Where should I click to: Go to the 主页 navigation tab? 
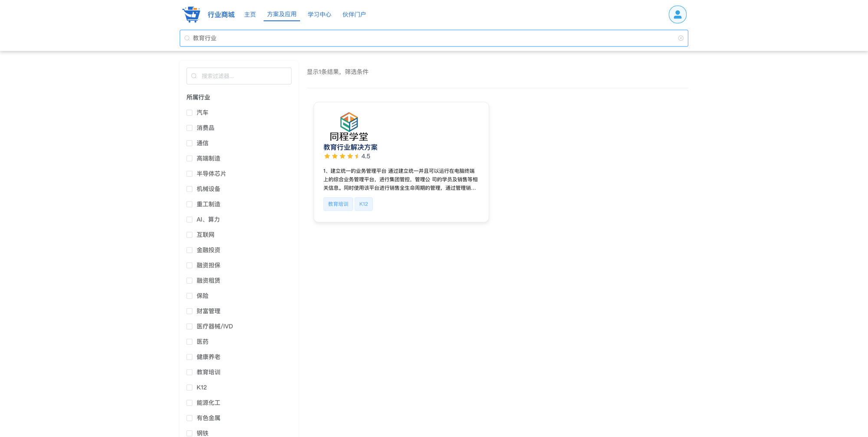(250, 15)
